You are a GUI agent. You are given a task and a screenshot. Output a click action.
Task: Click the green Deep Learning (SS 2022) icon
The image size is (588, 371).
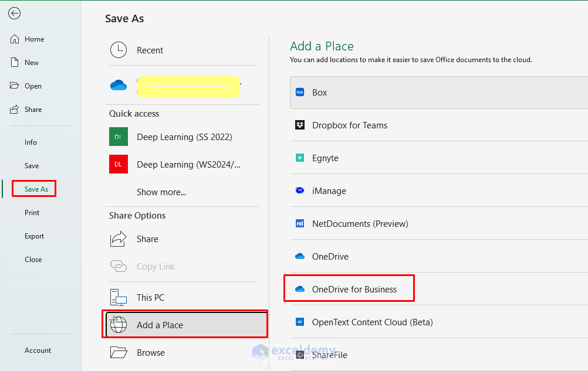[x=119, y=137]
